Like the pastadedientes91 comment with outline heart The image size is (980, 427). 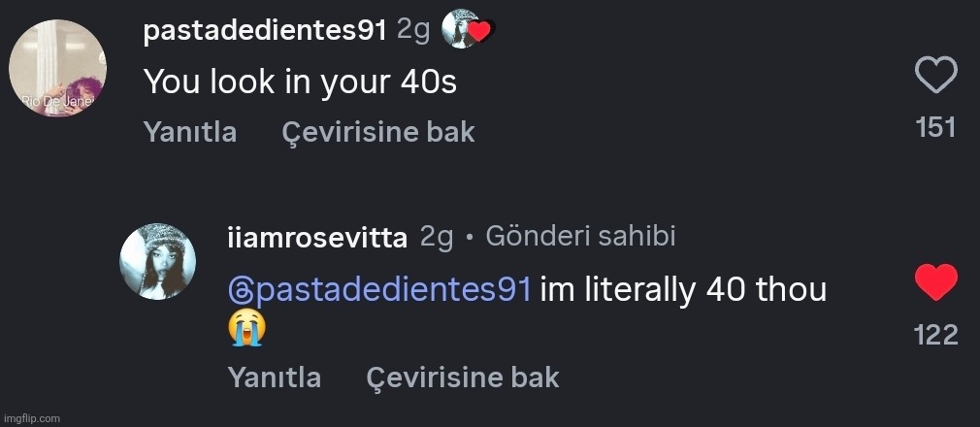point(936,75)
